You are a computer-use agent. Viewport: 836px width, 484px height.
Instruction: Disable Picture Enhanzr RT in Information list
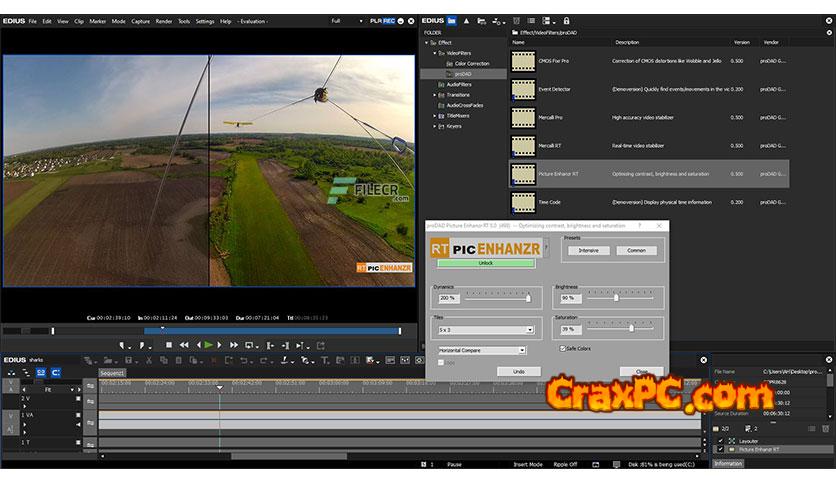click(719, 450)
